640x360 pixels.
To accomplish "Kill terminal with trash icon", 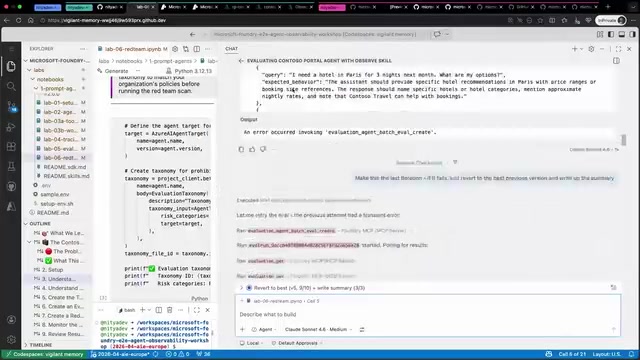I will pos(170,310).
